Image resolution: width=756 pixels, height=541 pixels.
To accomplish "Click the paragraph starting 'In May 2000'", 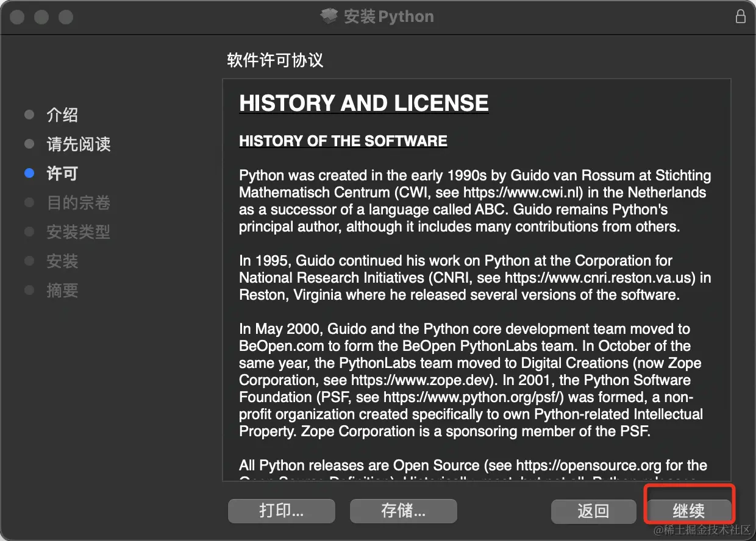I will [x=471, y=380].
